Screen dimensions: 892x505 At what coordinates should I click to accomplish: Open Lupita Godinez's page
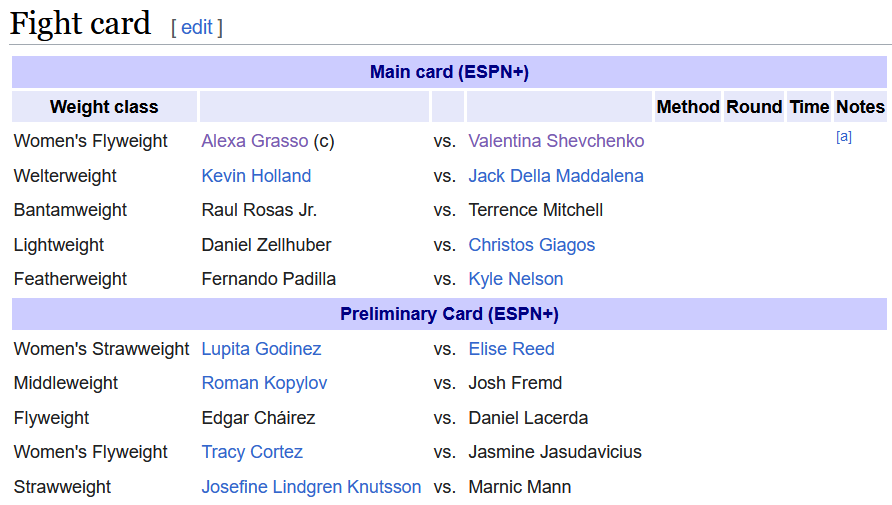point(261,349)
